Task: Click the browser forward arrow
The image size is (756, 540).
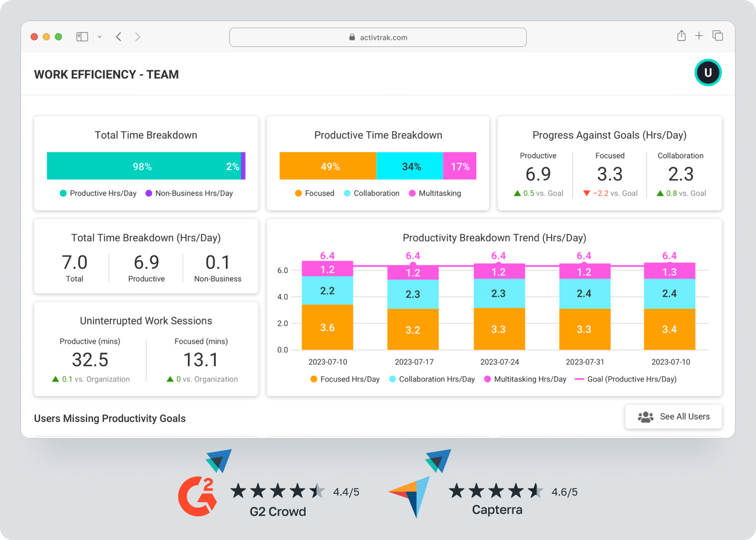Action: [x=138, y=37]
